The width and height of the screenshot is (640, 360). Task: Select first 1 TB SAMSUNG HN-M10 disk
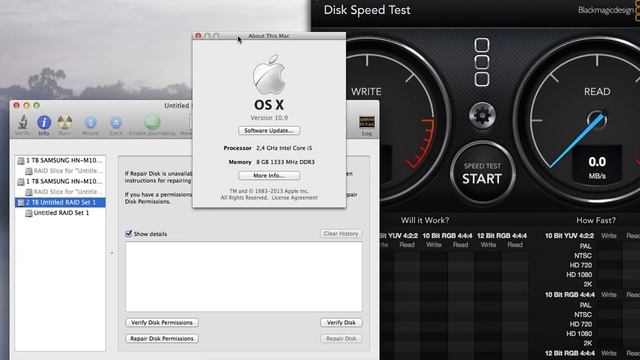60,160
